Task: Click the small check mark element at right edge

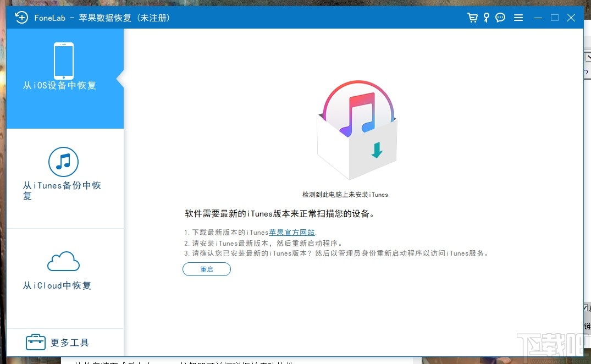Action: coord(586,308)
